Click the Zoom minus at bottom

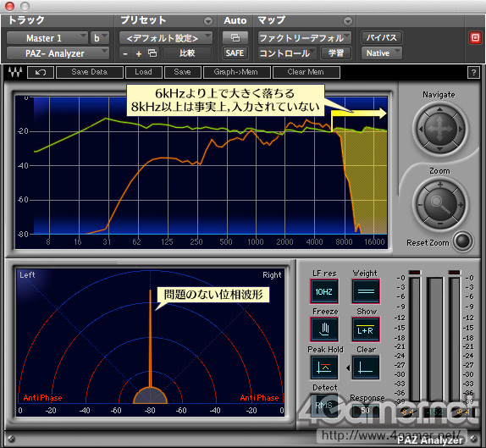[439, 224]
